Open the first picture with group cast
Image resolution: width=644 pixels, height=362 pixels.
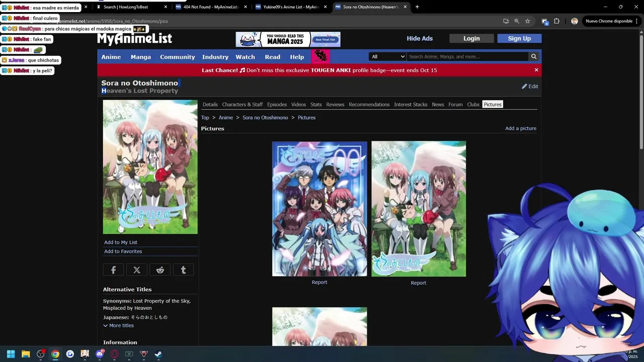319,209
